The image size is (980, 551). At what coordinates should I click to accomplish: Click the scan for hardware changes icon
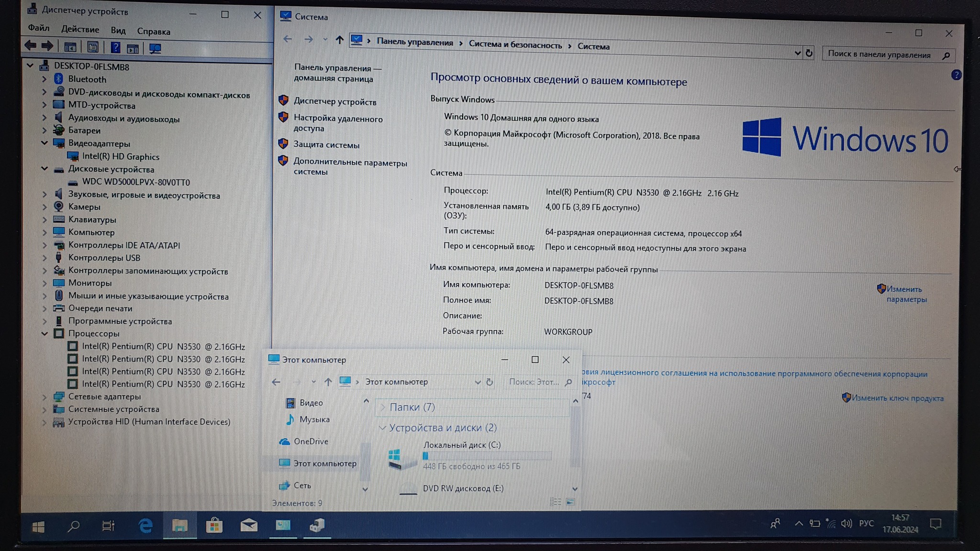155,48
